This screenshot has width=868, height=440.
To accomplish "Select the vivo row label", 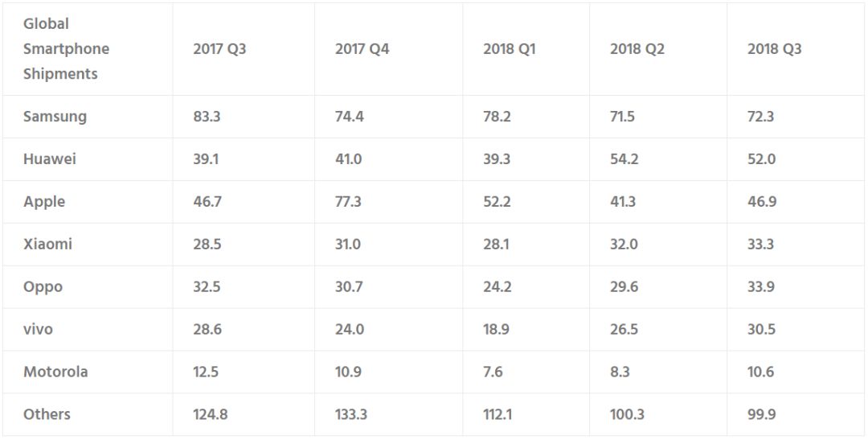I will [x=39, y=329].
